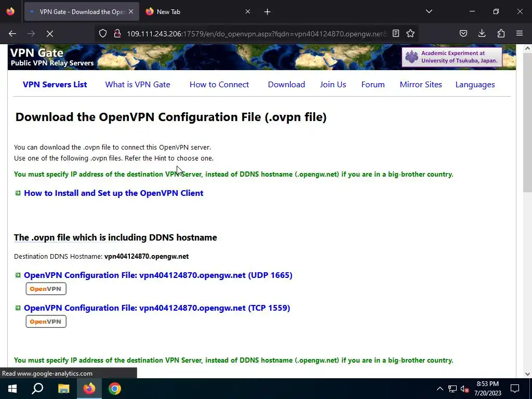Click green arrow icon beside TCP link

pyautogui.click(x=18, y=308)
